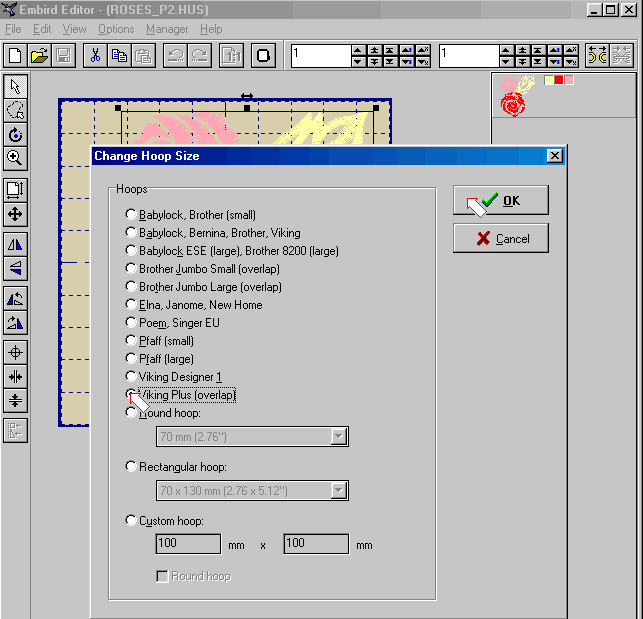This screenshot has width=643, height=619.
Task: Center design horizontally icon
Action: click(16, 377)
